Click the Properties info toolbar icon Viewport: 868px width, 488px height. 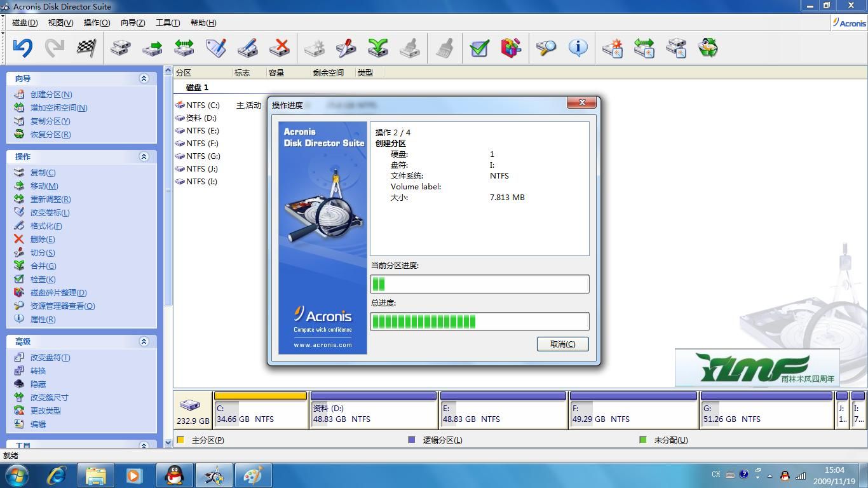578,48
